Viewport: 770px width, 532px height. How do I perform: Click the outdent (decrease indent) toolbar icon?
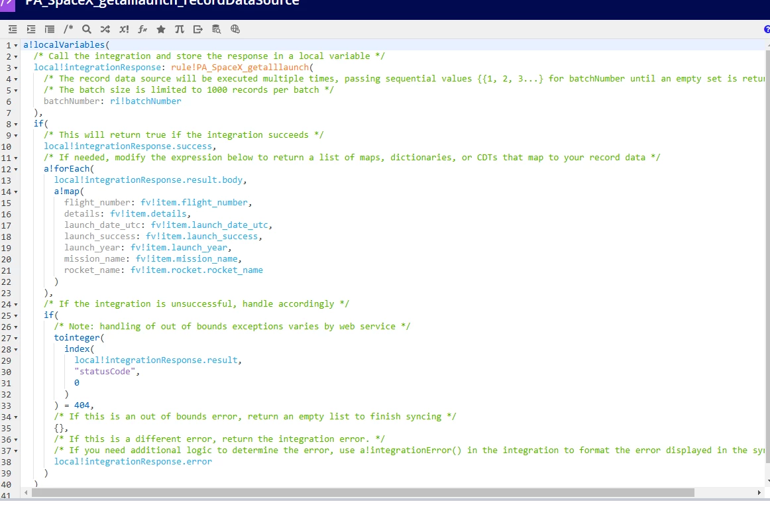(x=13, y=29)
